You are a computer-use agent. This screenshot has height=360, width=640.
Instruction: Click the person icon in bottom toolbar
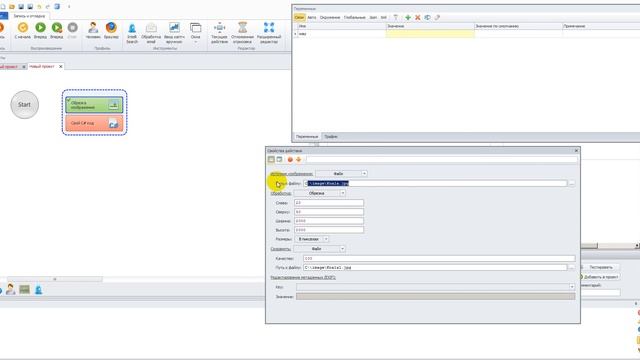point(11,289)
